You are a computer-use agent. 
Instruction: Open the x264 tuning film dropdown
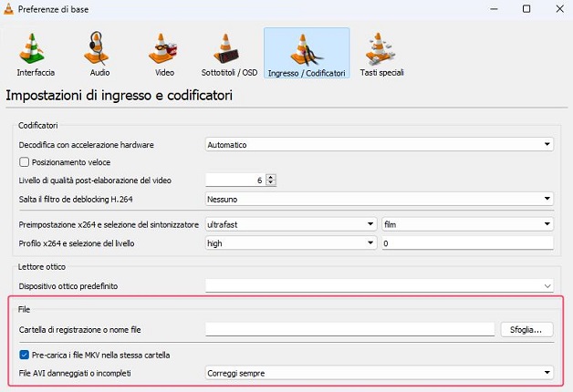point(467,224)
